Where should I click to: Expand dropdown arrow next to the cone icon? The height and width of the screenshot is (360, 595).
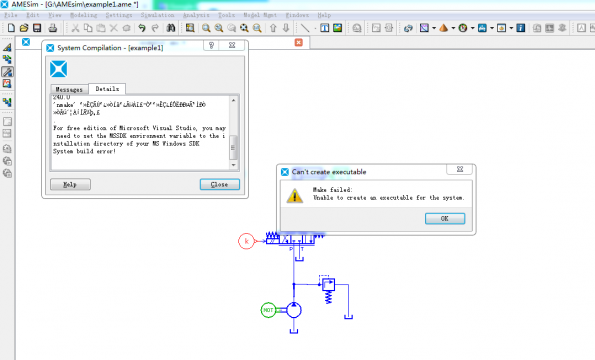453,28
